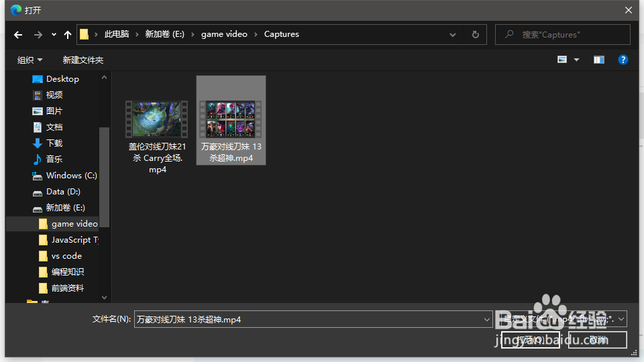Select 图片 in the navigation pane
The image size is (644, 362).
(54, 111)
